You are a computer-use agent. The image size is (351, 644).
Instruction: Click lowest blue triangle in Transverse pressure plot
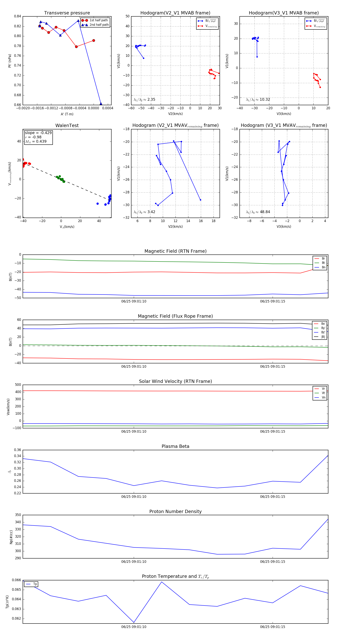point(101,104)
